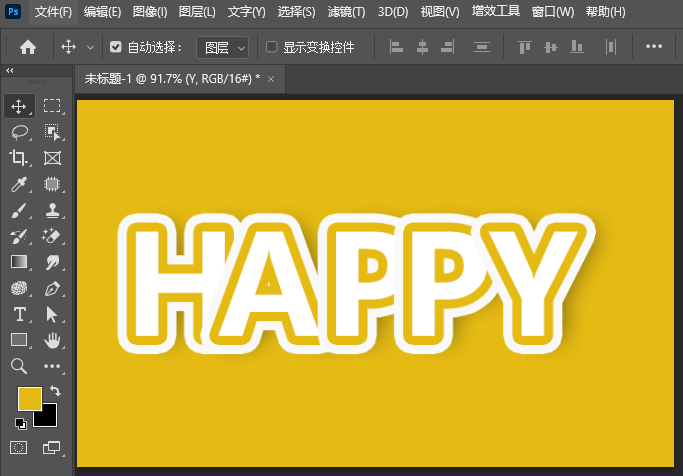This screenshot has height=476, width=683.
Task: Select the Move tool in the toolbox
Action: (19, 106)
